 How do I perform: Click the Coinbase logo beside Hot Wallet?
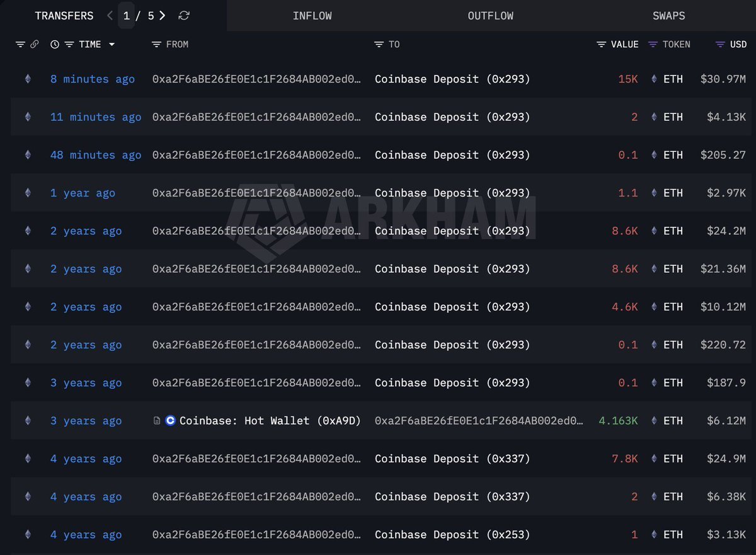click(169, 421)
